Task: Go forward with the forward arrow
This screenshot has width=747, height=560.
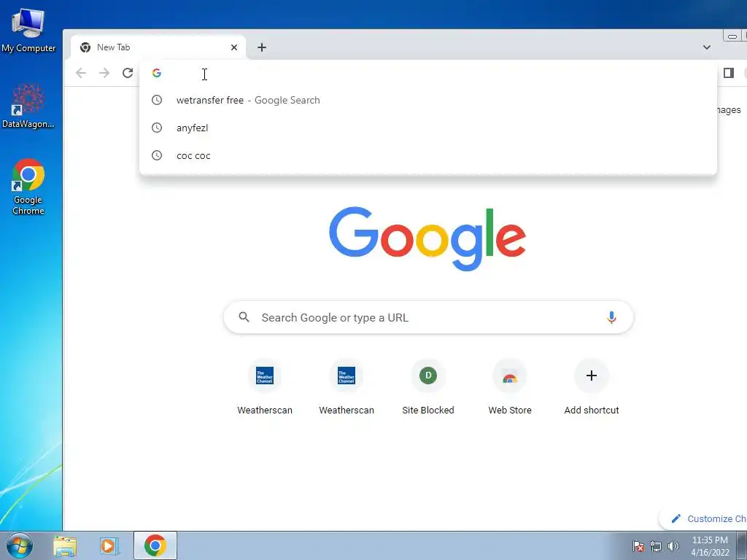Action: (104, 73)
